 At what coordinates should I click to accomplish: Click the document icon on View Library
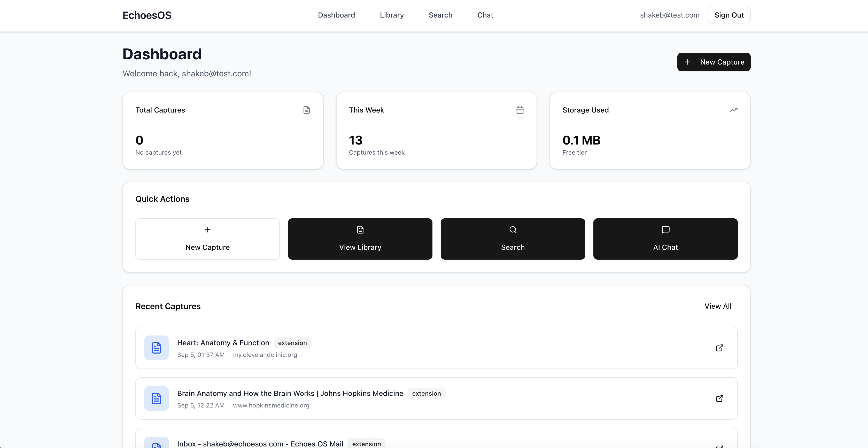pos(360,230)
